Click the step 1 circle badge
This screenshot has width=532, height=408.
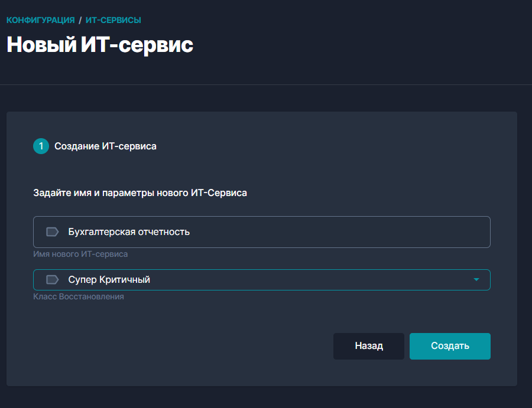pyautogui.click(x=41, y=146)
